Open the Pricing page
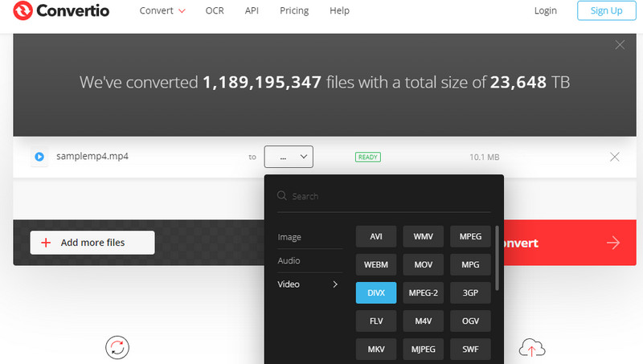This screenshot has width=643, height=364. [294, 10]
